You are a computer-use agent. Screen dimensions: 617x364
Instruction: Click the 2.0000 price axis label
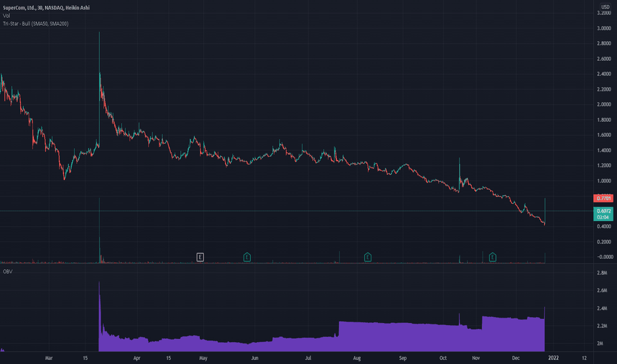pyautogui.click(x=604, y=105)
